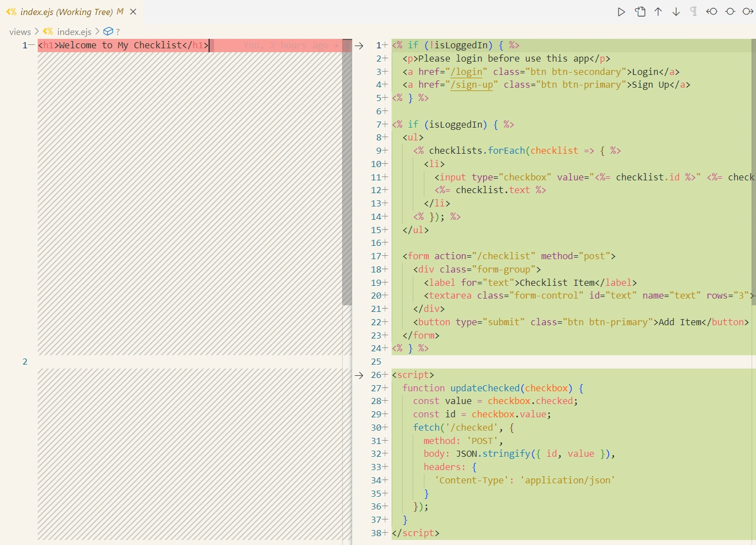Open previous commit comparison icon in toolbar
Image resolution: width=756 pixels, height=545 pixels.
[712, 12]
